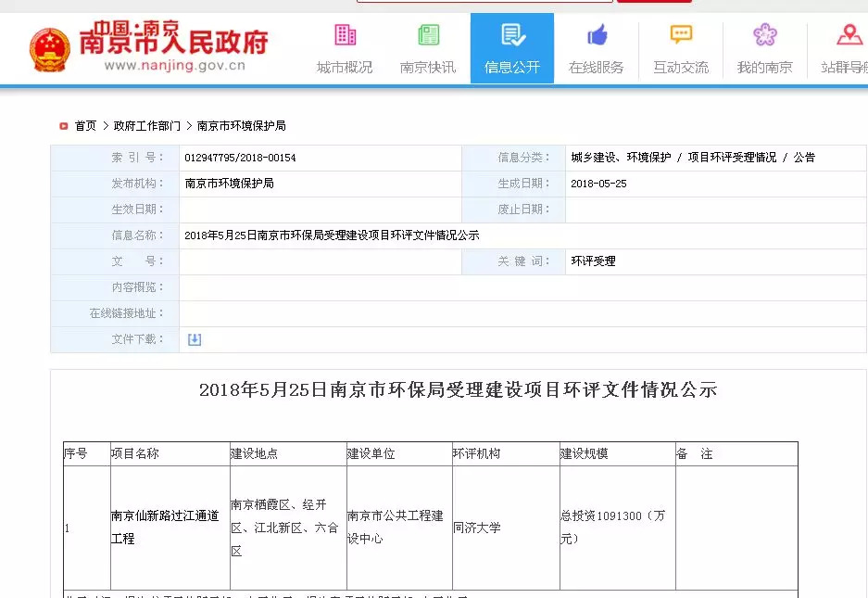Click the 城市概况 building icon

(x=345, y=35)
